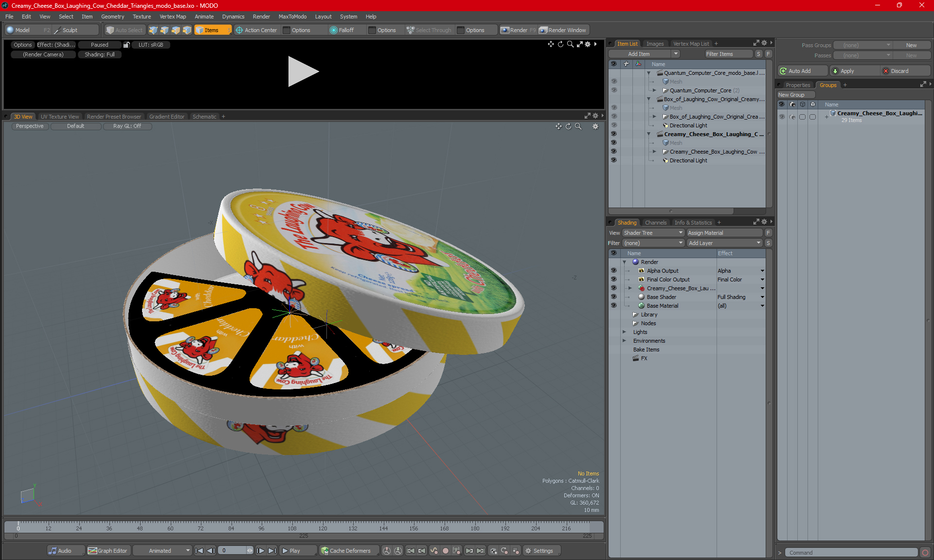934x560 pixels.
Task: Switch to the UV Texture View tab
Action: [x=59, y=117]
